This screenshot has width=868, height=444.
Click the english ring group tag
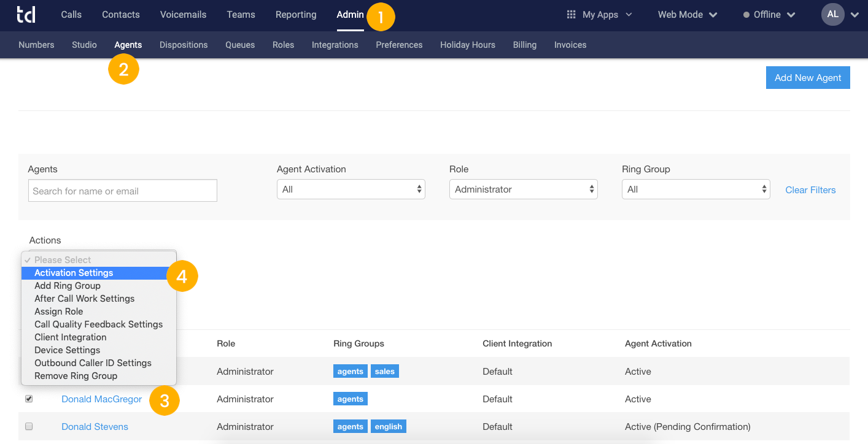pos(389,426)
